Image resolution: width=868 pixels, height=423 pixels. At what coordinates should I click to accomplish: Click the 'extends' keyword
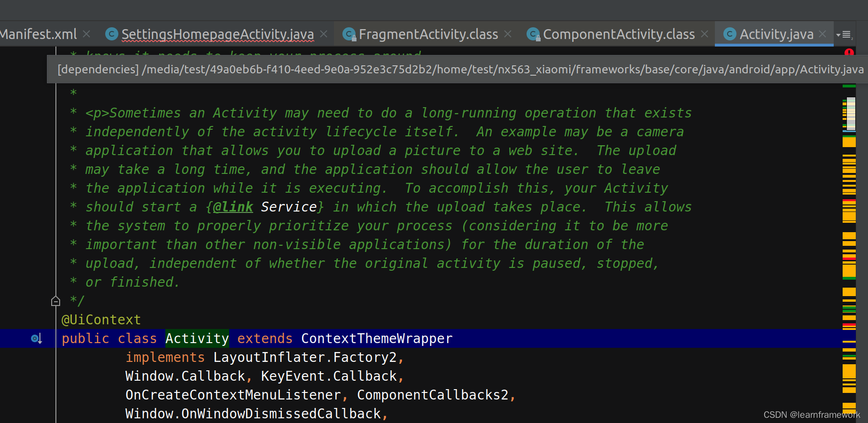pyautogui.click(x=265, y=338)
